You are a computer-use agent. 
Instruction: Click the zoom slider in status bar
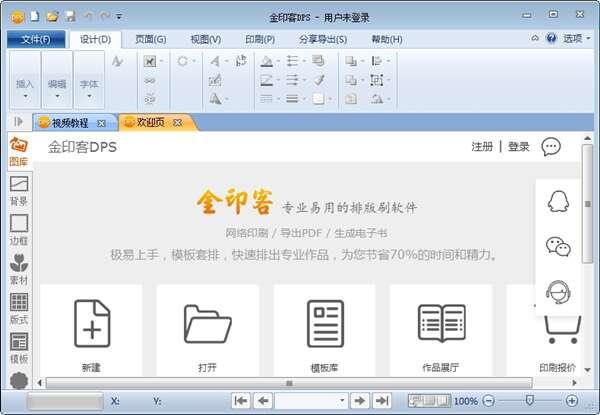pyautogui.click(x=530, y=401)
